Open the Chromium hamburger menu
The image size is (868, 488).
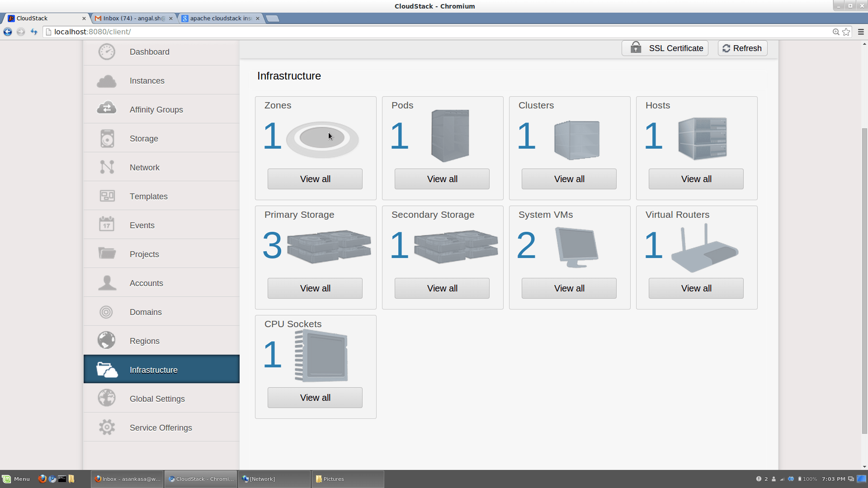[x=861, y=32]
